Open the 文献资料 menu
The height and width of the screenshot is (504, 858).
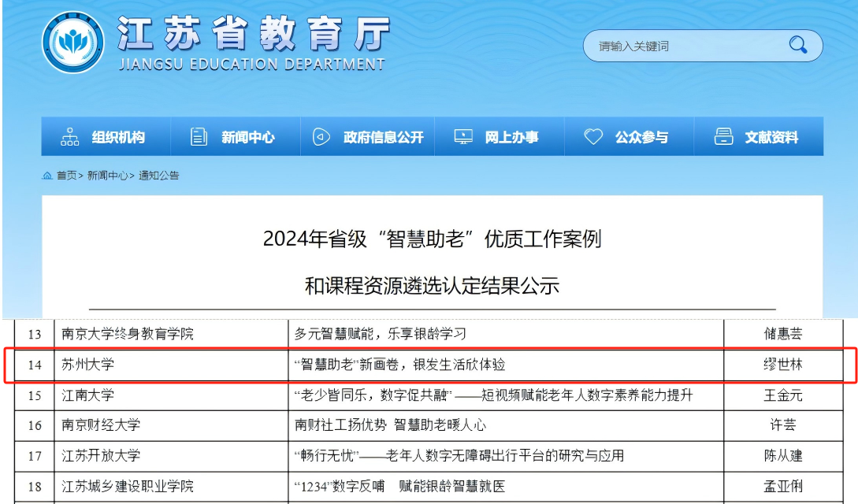(x=759, y=137)
